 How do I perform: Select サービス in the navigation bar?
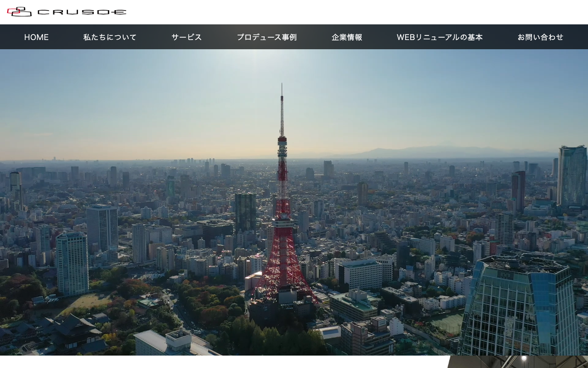(187, 37)
